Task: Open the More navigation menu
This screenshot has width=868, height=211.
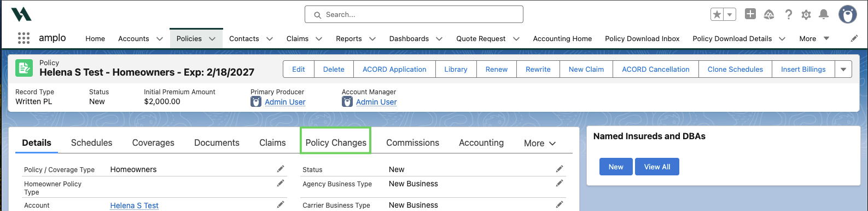Action: [814, 38]
